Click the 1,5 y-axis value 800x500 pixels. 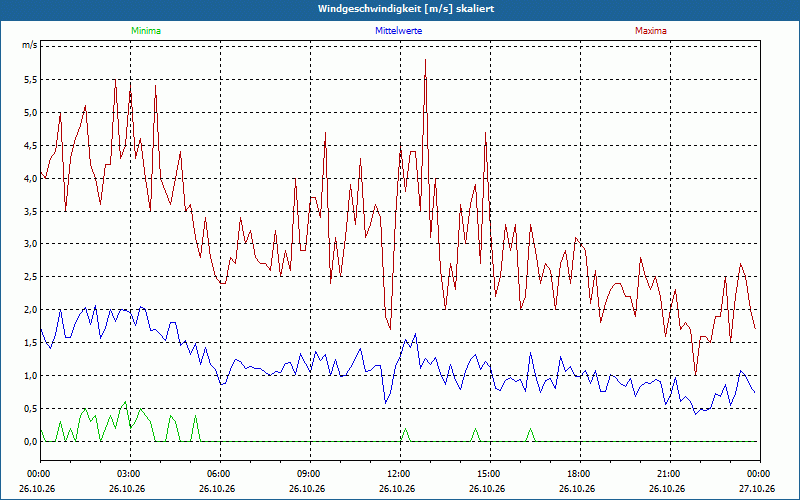click(31, 343)
